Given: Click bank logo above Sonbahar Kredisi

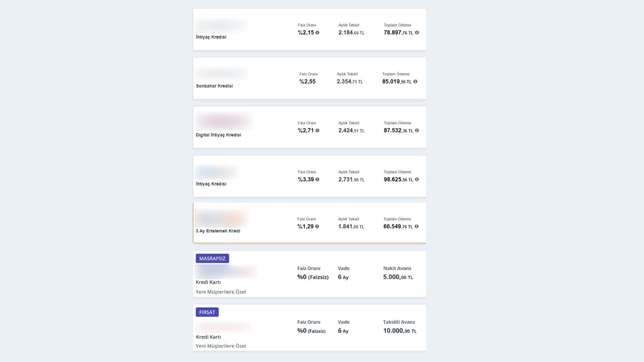Looking at the screenshot, I should [221, 74].
